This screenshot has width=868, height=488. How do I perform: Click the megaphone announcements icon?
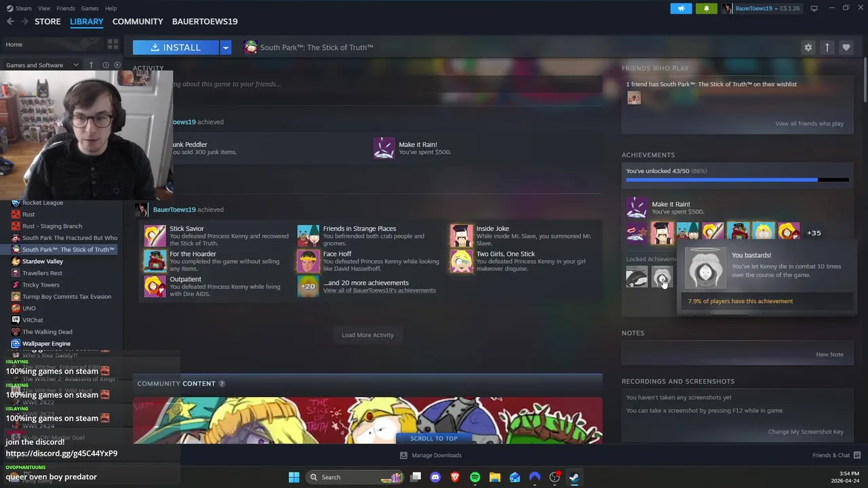681,8
